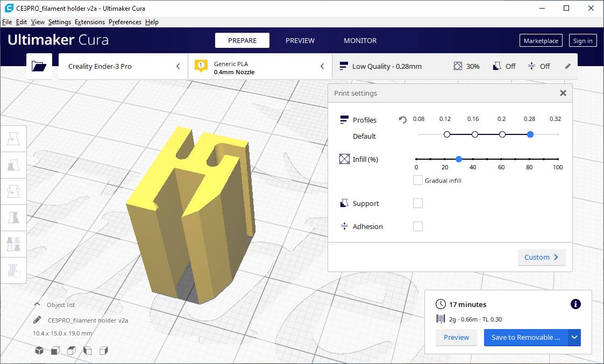Screen dimensions: 604x364
Task: Click the infill 30% indicator in header
Action: [x=466, y=66]
